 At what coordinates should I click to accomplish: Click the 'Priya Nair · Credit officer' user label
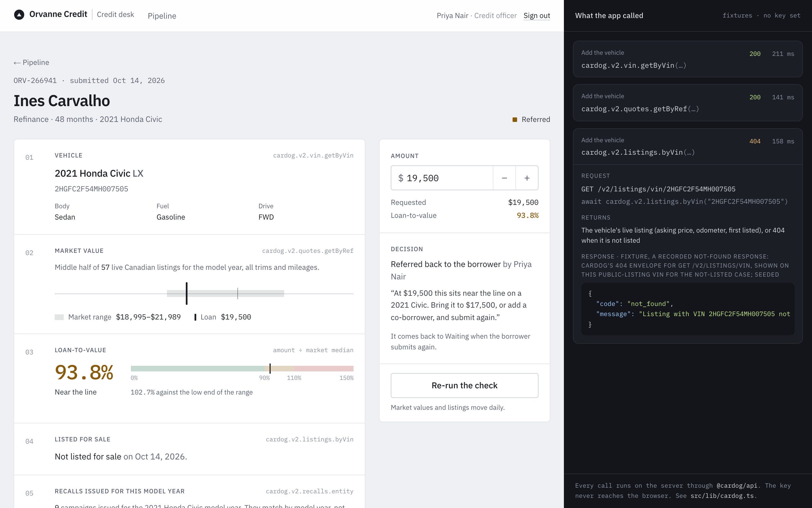pyautogui.click(x=476, y=16)
